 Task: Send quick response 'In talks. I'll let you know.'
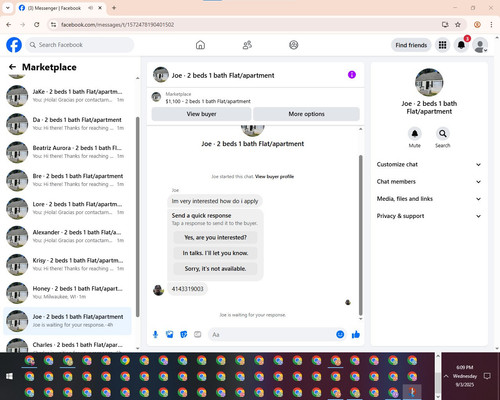(215, 253)
